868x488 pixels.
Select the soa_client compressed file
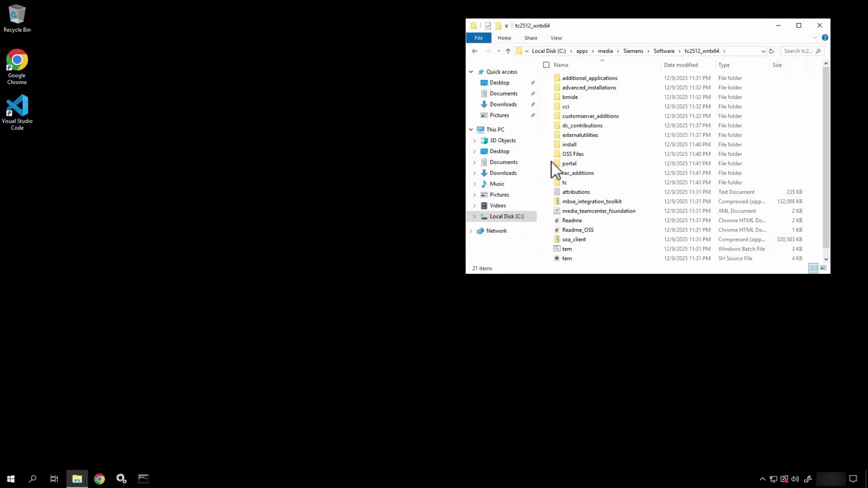click(574, 239)
